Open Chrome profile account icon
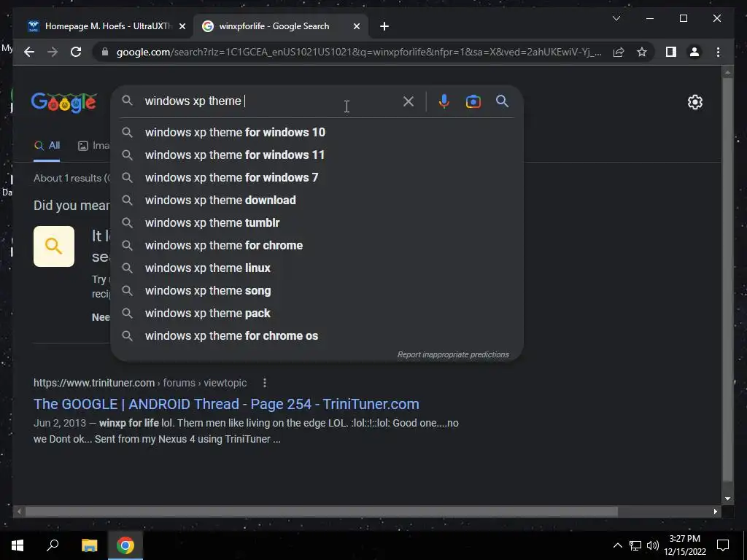The height and width of the screenshot is (560, 747). tap(694, 52)
